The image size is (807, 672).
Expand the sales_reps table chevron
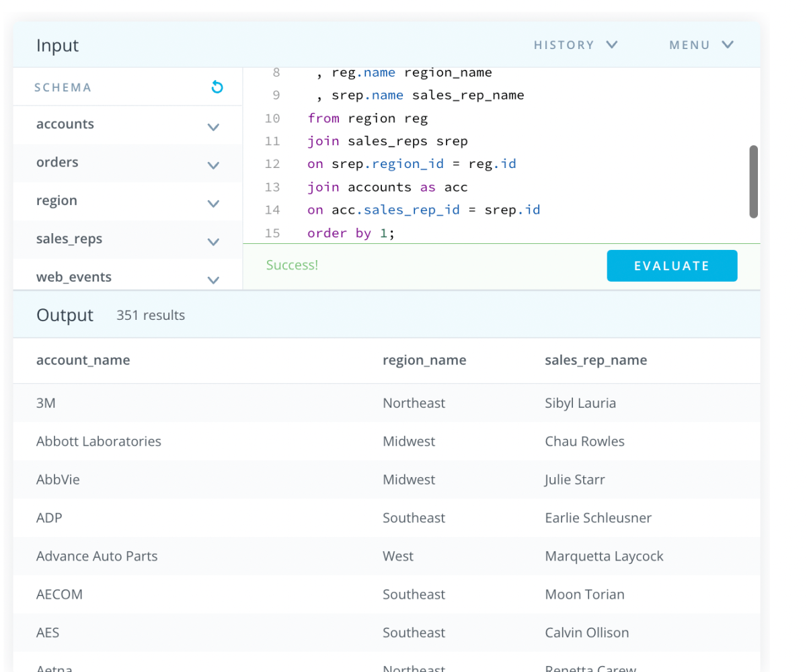tap(214, 241)
